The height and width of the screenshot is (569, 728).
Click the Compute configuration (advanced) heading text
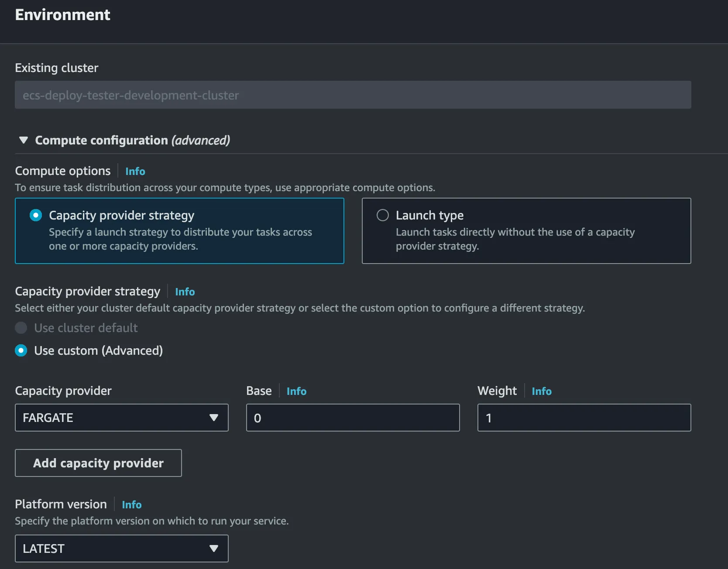(132, 141)
